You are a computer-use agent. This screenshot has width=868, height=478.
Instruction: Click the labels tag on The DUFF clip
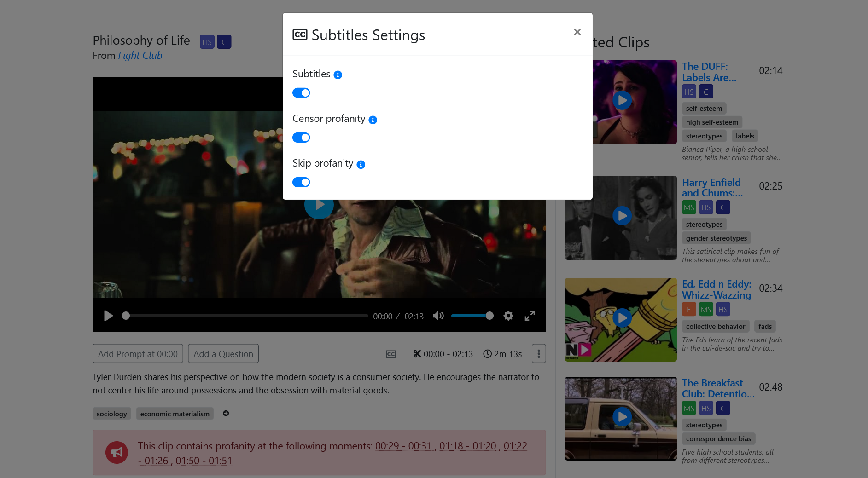click(x=745, y=136)
